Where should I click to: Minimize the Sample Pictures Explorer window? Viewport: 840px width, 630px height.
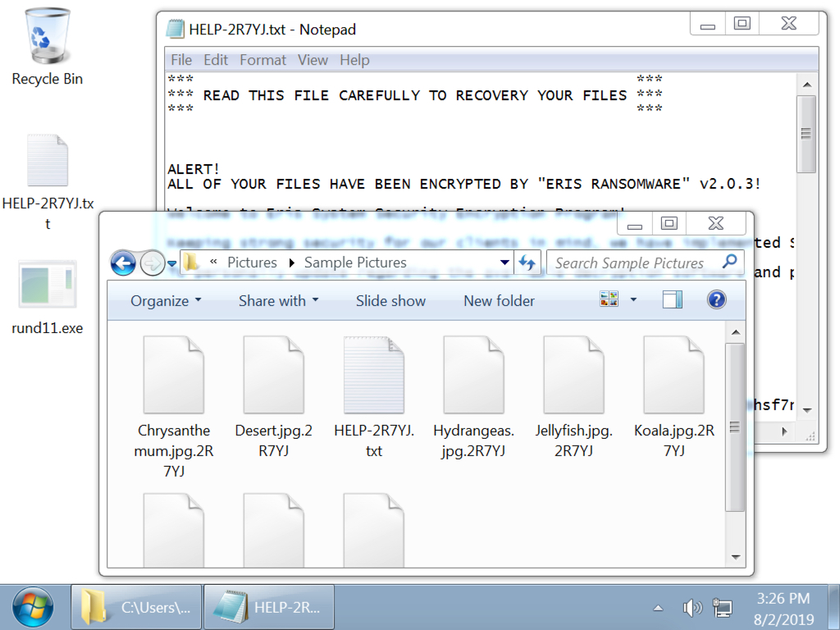[x=635, y=224]
